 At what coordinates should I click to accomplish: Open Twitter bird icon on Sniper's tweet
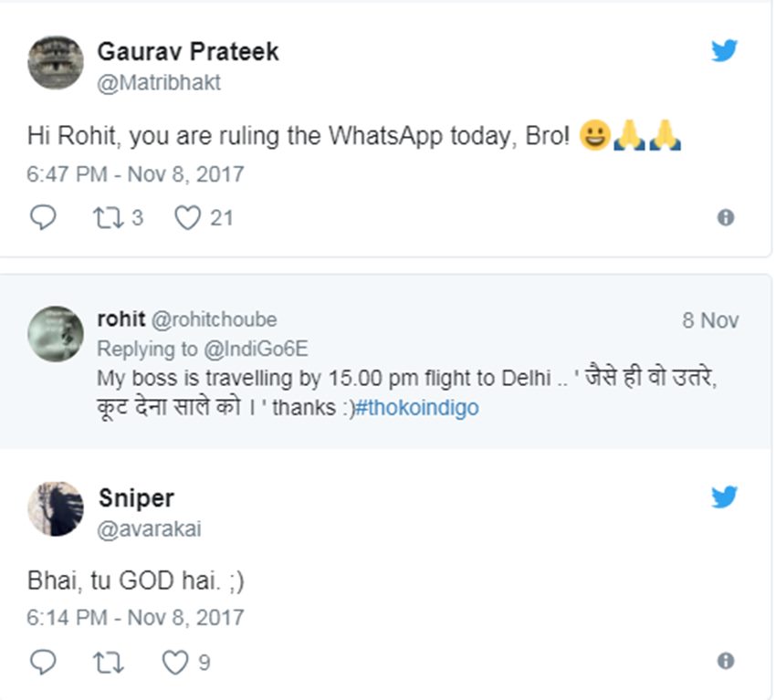[724, 496]
